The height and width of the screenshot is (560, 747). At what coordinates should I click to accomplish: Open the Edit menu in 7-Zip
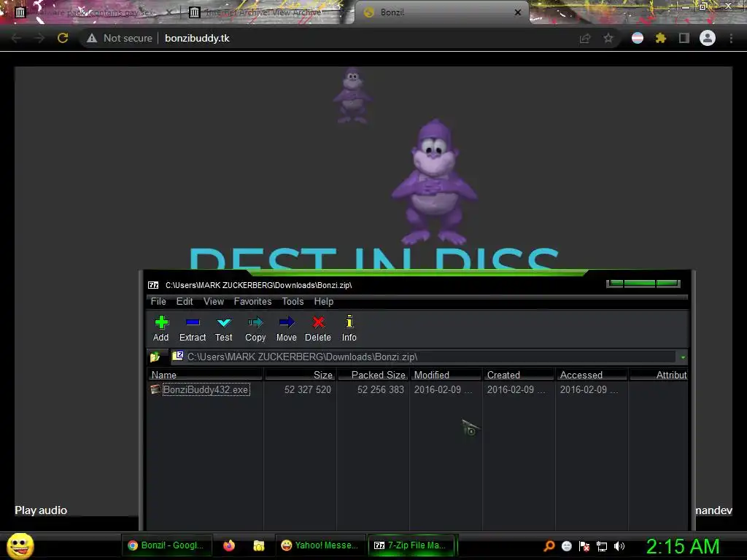click(185, 301)
